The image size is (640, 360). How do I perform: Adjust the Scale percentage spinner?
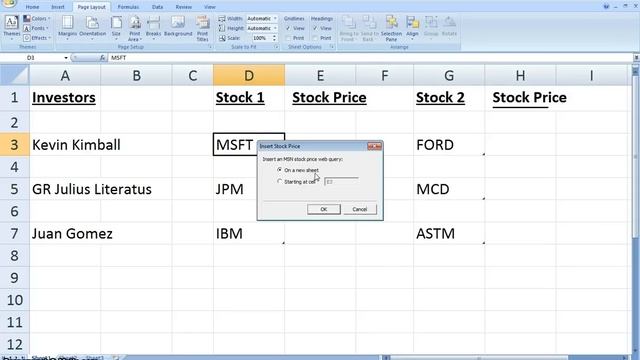pyautogui.click(x=274, y=38)
